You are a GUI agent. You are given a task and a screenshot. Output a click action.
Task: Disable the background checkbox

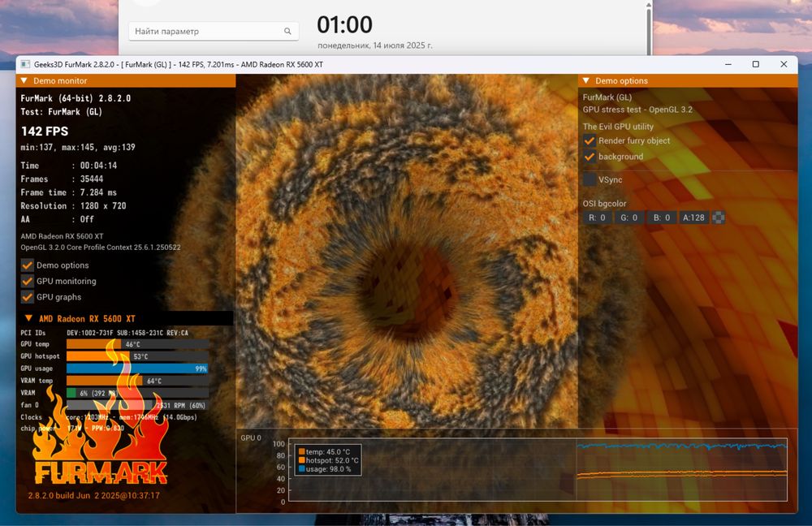click(x=590, y=157)
